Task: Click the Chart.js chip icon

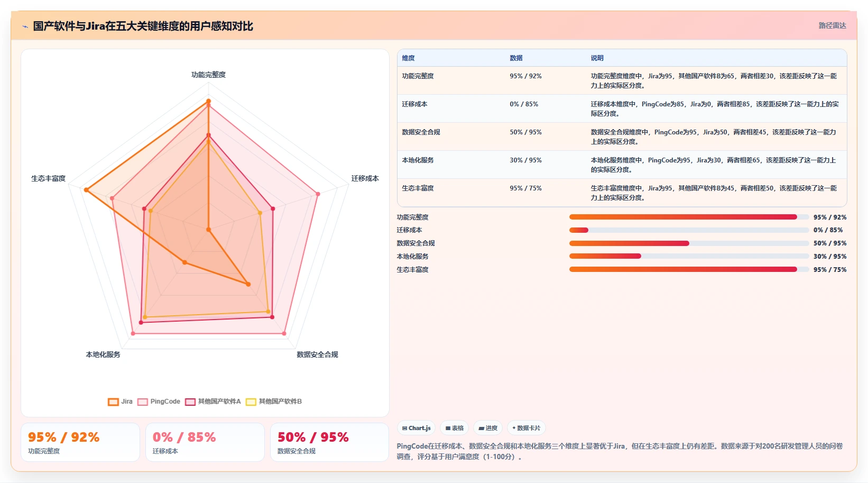Action: pos(404,428)
